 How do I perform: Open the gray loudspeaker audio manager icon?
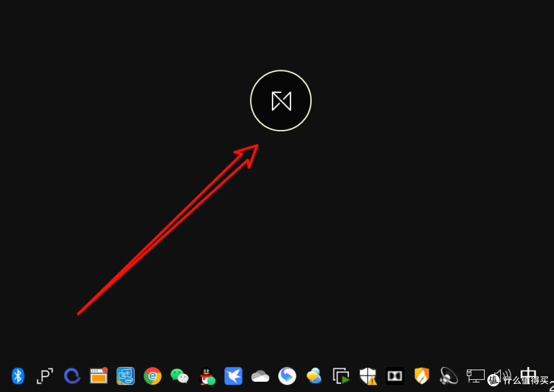449,376
